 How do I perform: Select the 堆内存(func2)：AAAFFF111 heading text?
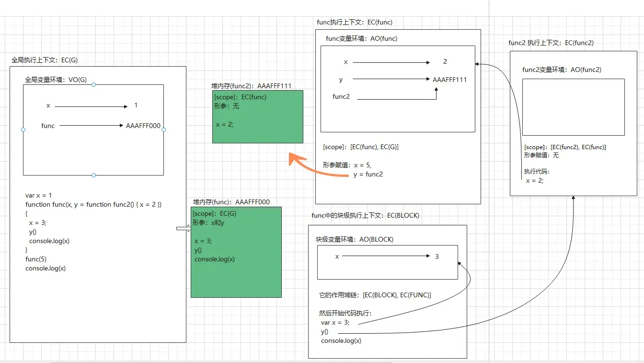point(252,86)
